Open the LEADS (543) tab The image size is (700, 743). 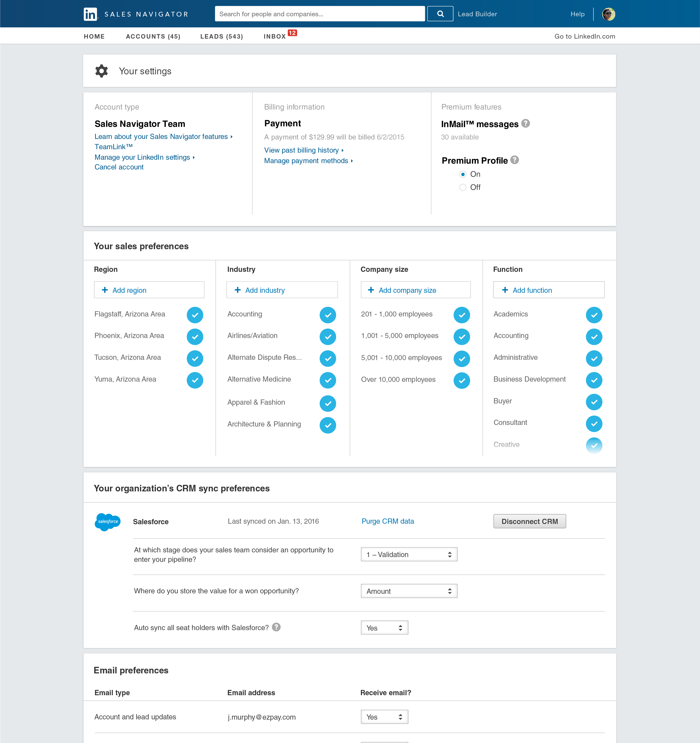[222, 36]
